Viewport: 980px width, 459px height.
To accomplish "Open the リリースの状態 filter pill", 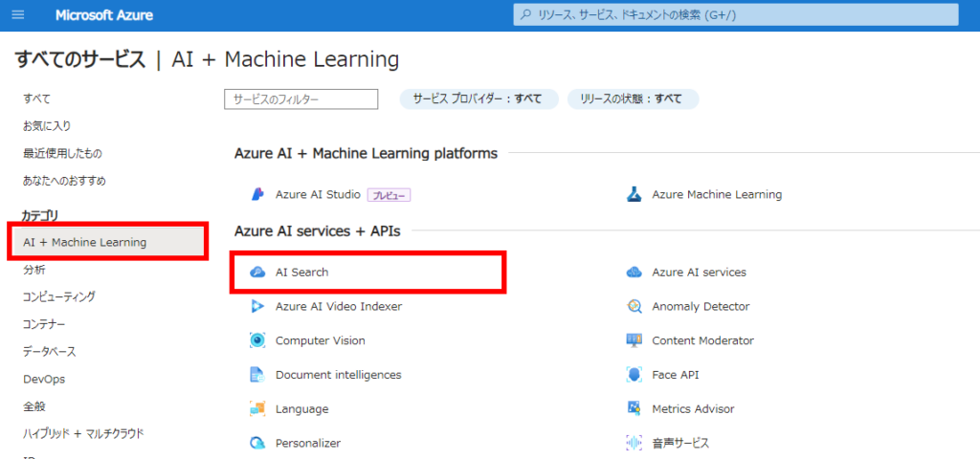I will [634, 98].
